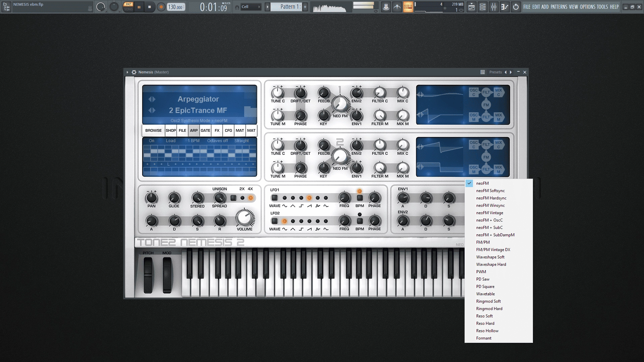Select the ARP tab
Screen dimensions: 644x362
(194, 130)
